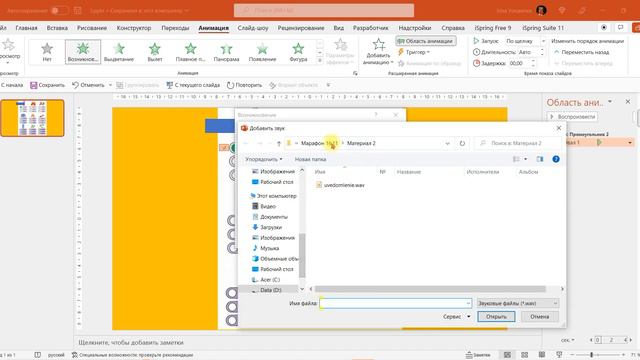This screenshot has height=360, width=640.
Task: Switch to the Конструктор tab
Action: (x=134, y=28)
